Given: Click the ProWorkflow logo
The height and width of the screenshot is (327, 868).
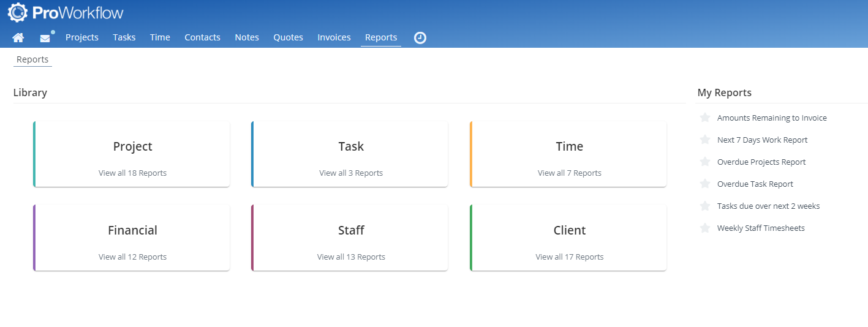Looking at the screenshot, I should [66, 12].
